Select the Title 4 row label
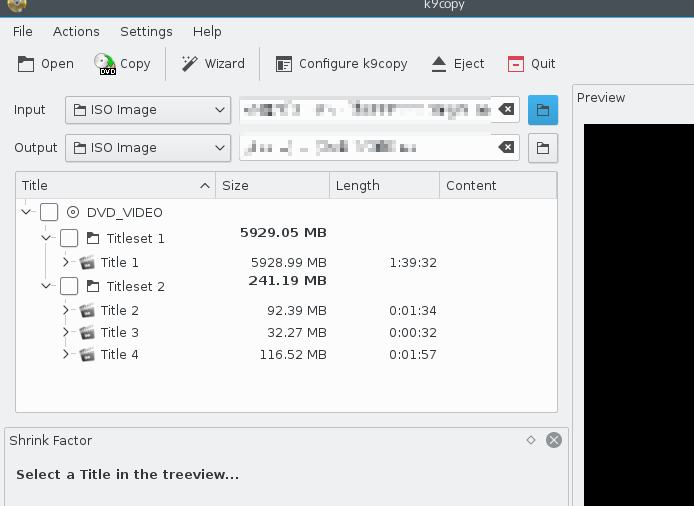Image resolution: width=694 pixels, height=506 pixels. point(120,355)
